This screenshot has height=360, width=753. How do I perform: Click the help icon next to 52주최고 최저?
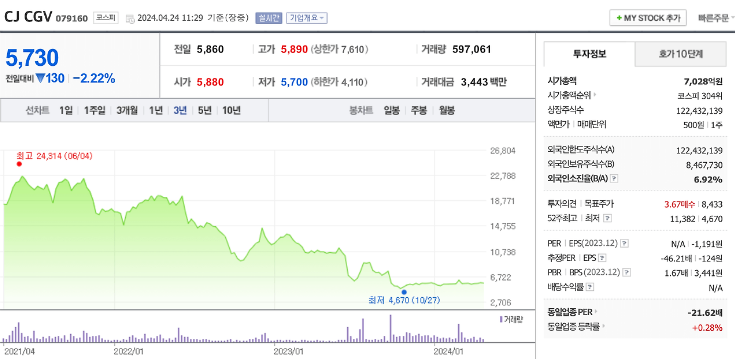[x=607, y=218]
